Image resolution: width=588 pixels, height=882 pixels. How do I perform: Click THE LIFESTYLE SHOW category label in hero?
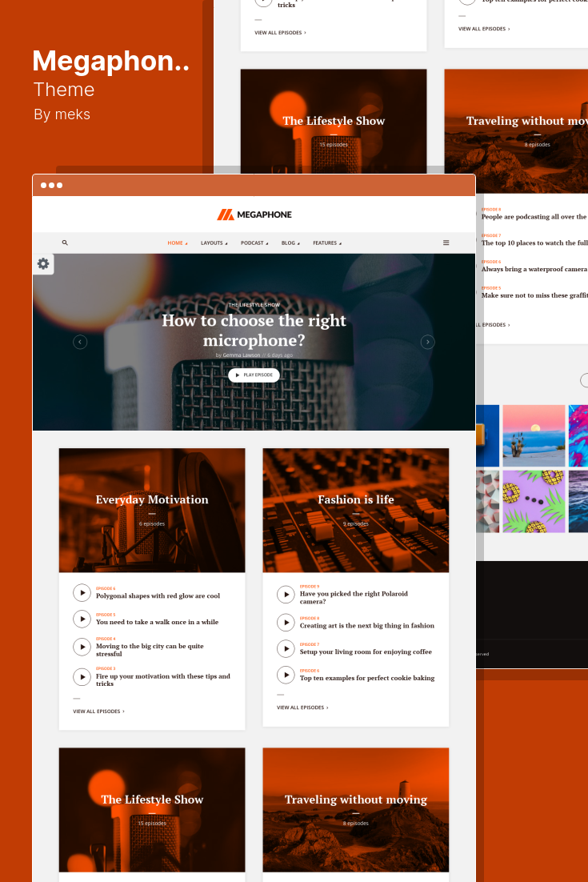254,305
